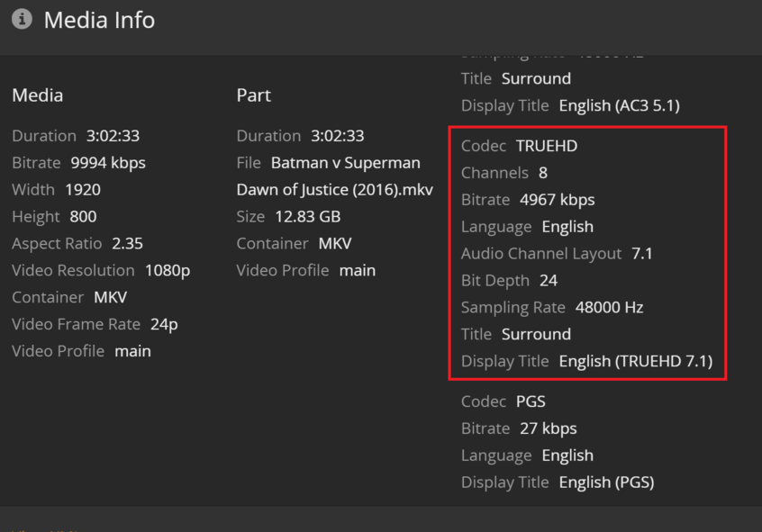
Task: Click the Aspect Ratio value 2.35
Action: coord(127,244)
